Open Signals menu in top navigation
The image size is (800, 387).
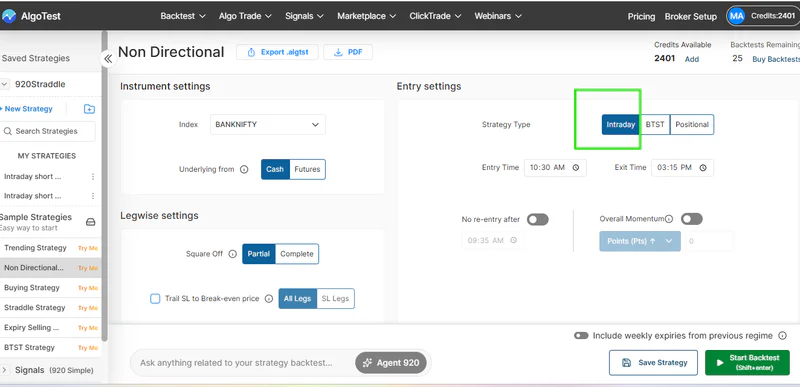point(304,16)
